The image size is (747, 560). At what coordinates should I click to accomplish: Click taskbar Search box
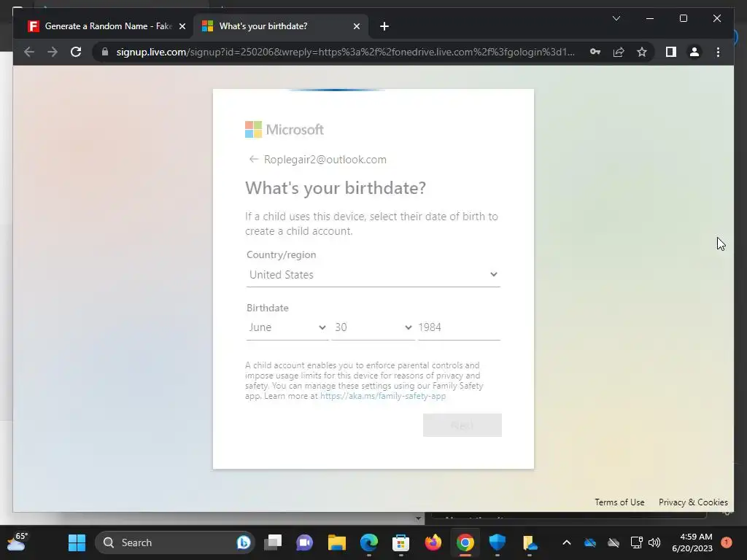tap(174, 542)
